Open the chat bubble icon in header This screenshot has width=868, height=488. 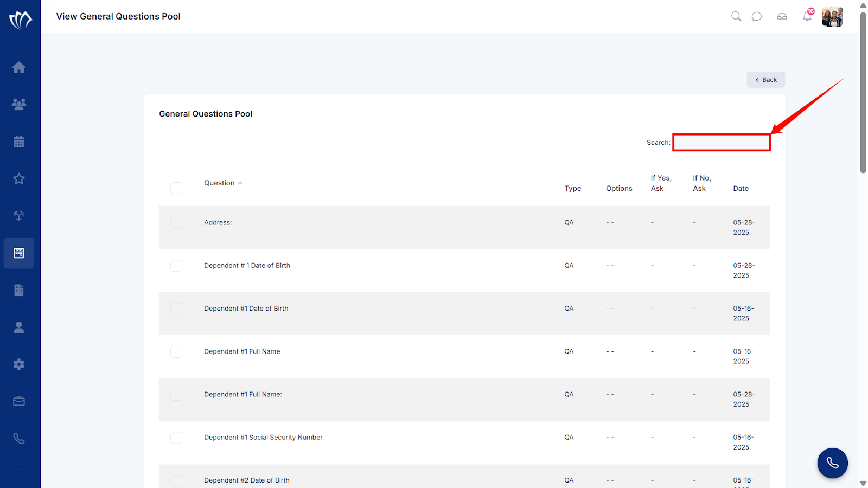pyautogui.click(x=757, y=16)
